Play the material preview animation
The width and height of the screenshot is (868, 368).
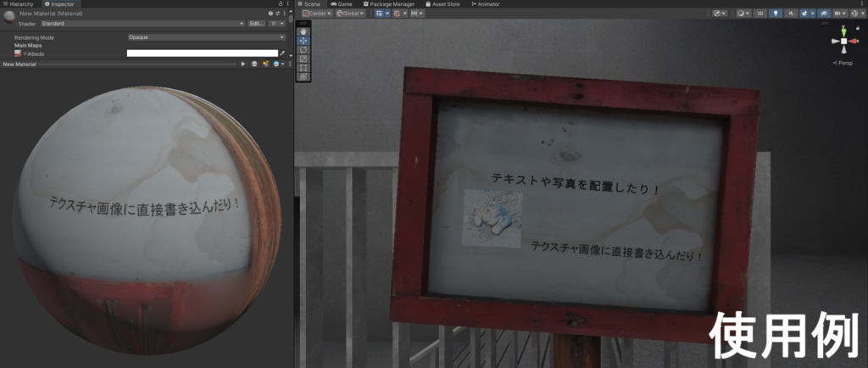coord(243,64)
